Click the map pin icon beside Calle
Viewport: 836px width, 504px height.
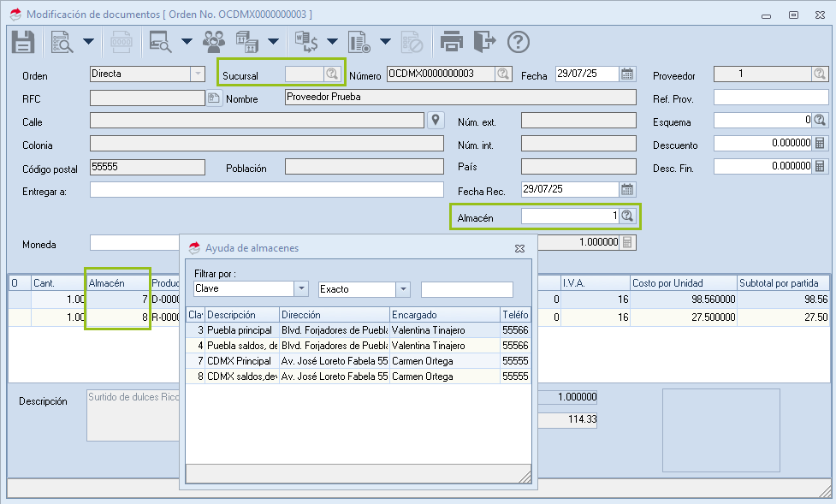tap(436, 120)
